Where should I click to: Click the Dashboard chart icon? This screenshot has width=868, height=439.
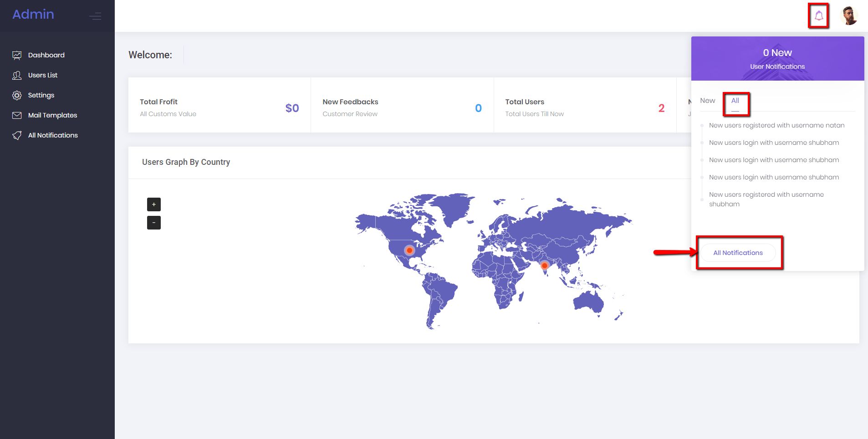tap(17, 55)
